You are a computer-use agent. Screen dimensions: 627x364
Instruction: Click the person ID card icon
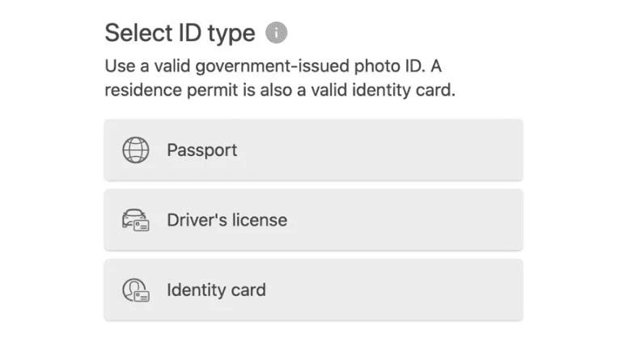pos(135,290)
